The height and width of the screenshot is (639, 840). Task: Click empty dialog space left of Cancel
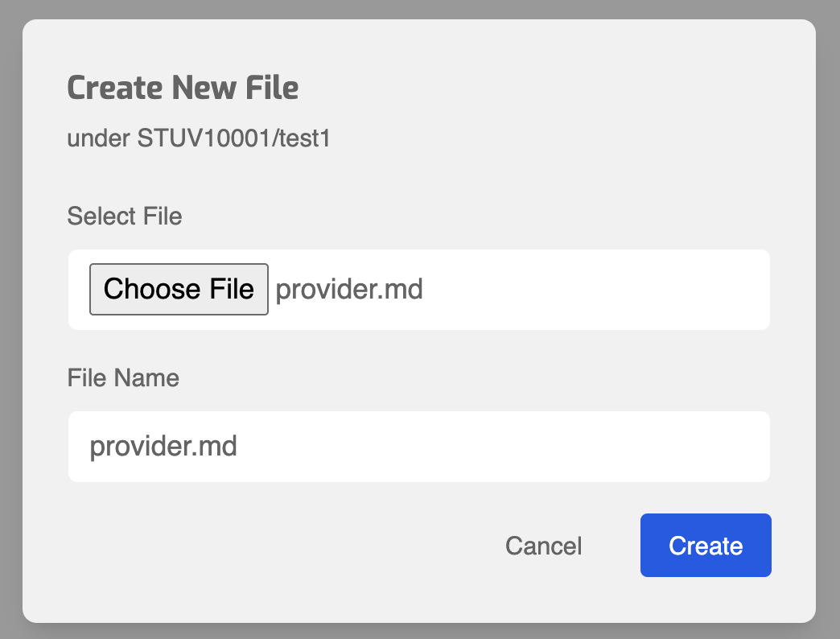282,546
